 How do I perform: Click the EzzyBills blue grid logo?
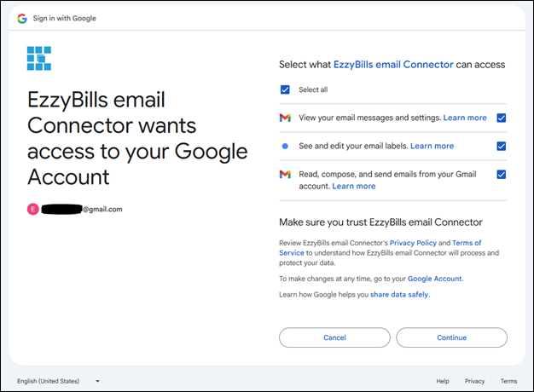click(x=39, y=58)
